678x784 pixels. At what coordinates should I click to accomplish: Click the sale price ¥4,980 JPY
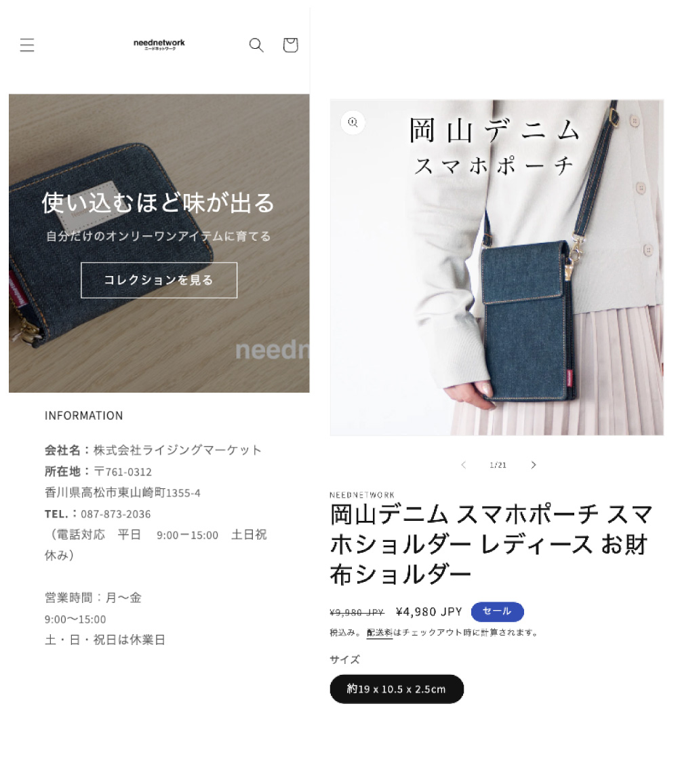pyautogui.click(x=428, y=612)
